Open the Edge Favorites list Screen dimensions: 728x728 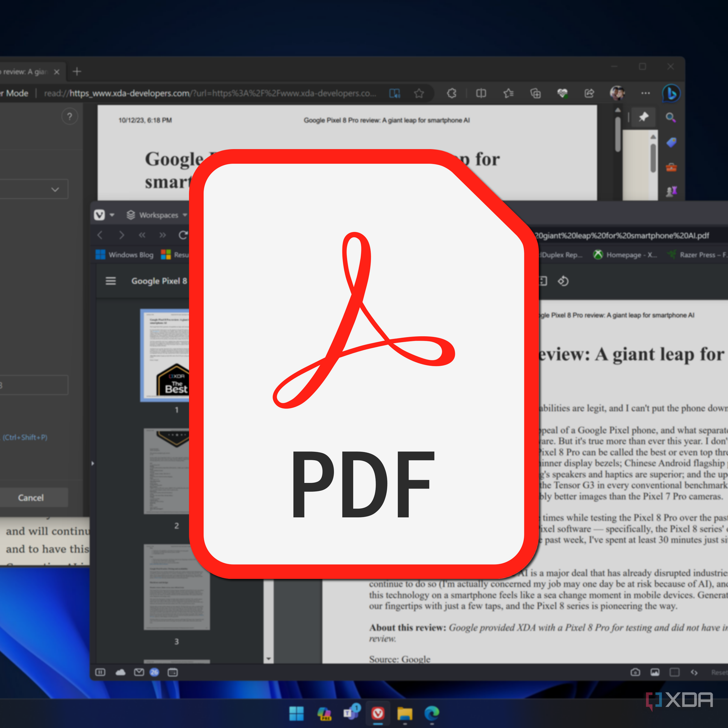coord(509,93)
